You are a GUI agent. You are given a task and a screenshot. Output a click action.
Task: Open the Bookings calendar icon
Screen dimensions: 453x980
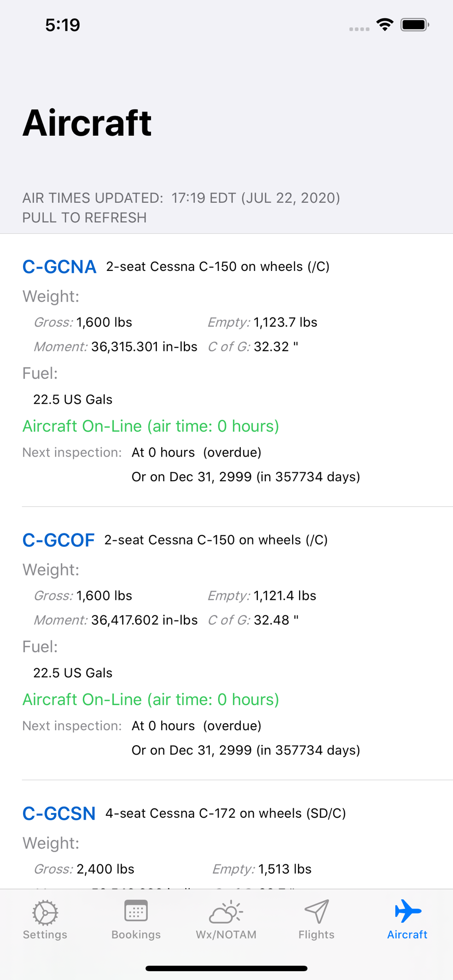point(136,911)
